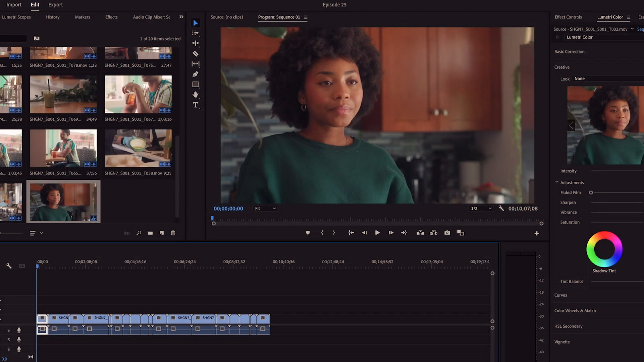Choose the Ripple Edit tool
Screen dimensions: 644x362
[x=196, y=43]
